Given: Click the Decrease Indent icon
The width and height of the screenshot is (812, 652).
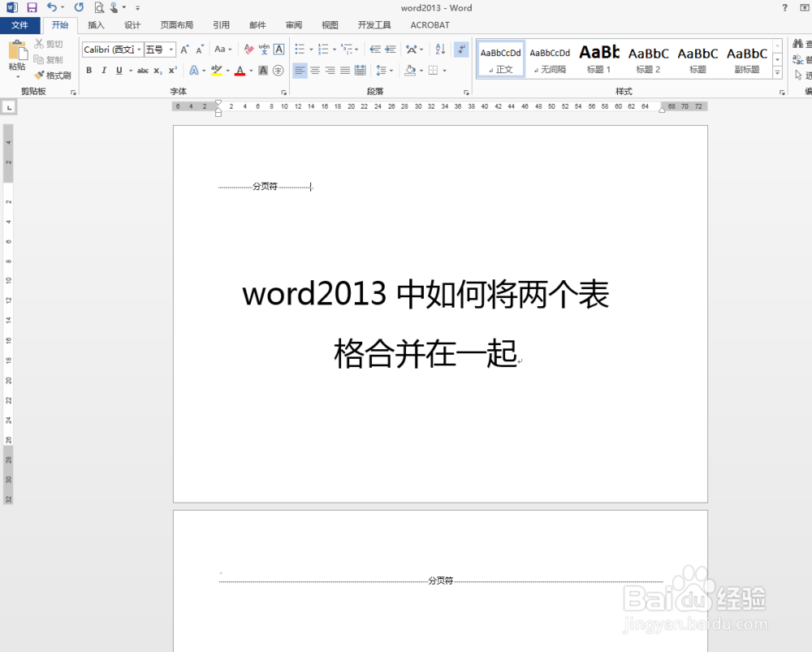Looking at the screenshot, I should (375, 50).
